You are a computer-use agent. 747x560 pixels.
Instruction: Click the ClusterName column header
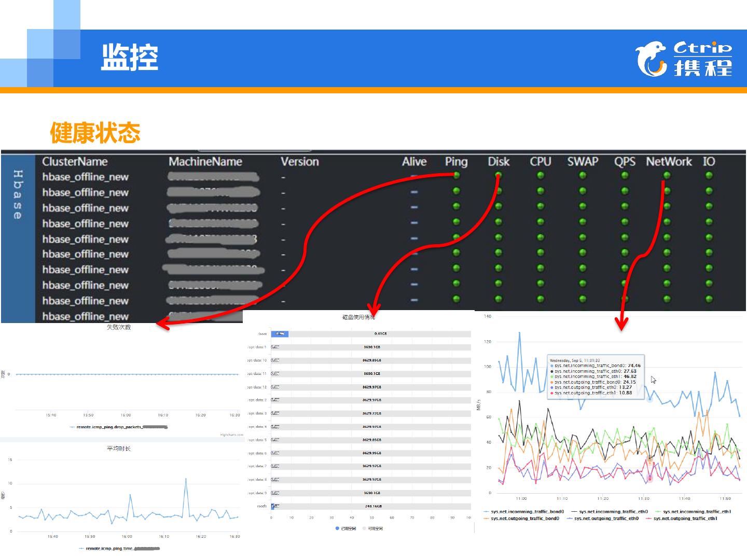pyautogui.click(x=75, y=162)
